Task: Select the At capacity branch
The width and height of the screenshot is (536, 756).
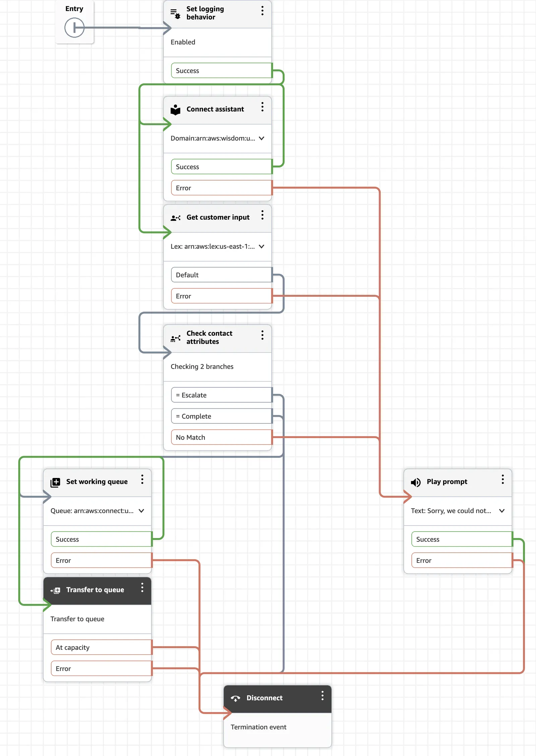Action: [102, 647]
